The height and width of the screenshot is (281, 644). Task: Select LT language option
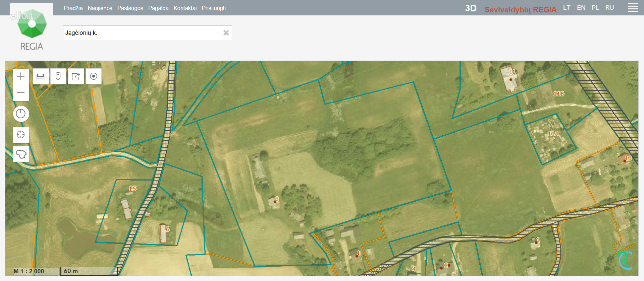click(567, 8)
